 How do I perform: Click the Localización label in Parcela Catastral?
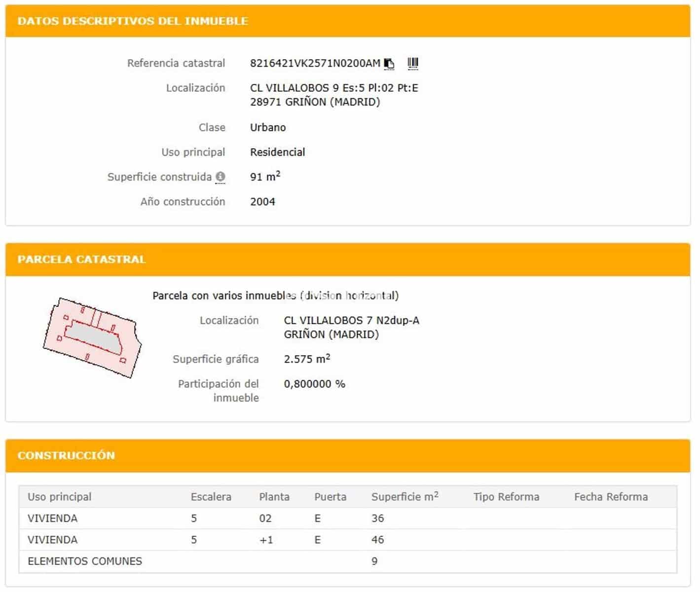230,320
